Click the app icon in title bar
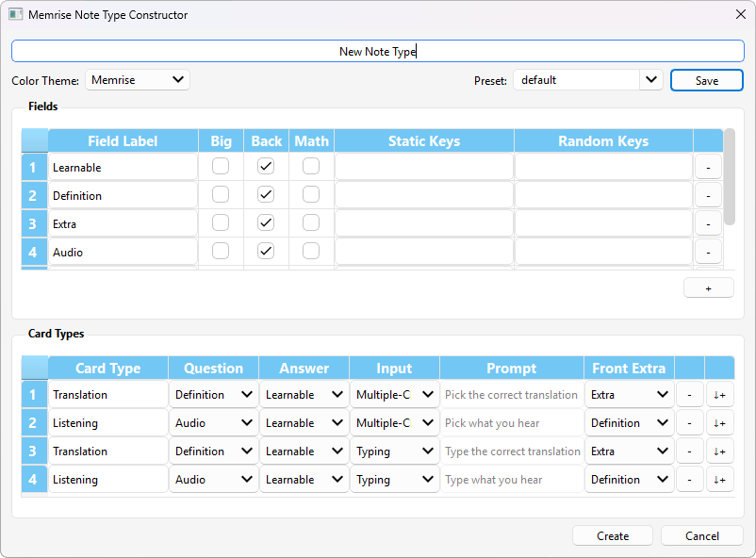Viewport: 756px width, 558px height. (x=15, y=14)
